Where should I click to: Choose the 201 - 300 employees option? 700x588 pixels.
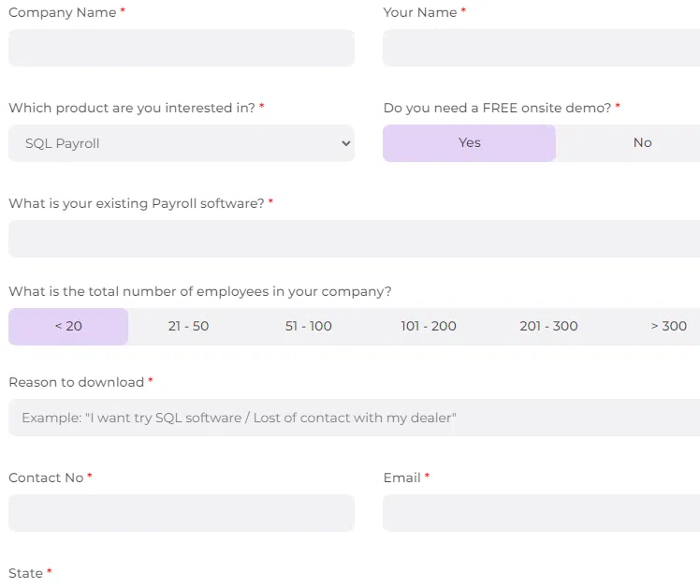548,327
